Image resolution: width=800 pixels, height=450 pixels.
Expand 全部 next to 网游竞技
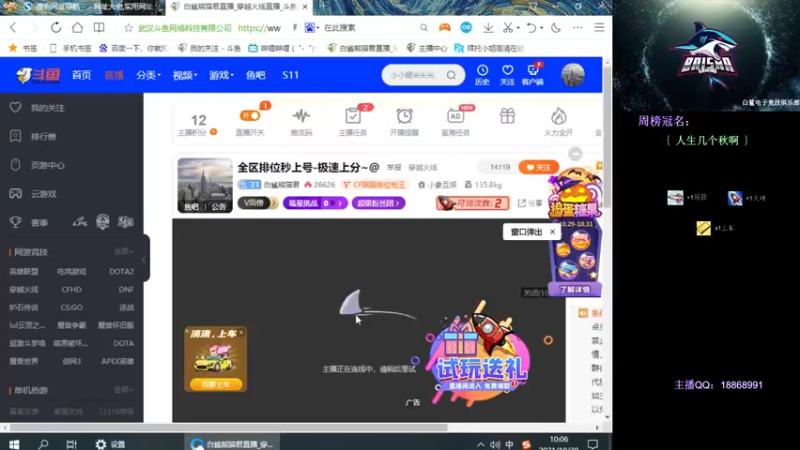click(123, 252)
